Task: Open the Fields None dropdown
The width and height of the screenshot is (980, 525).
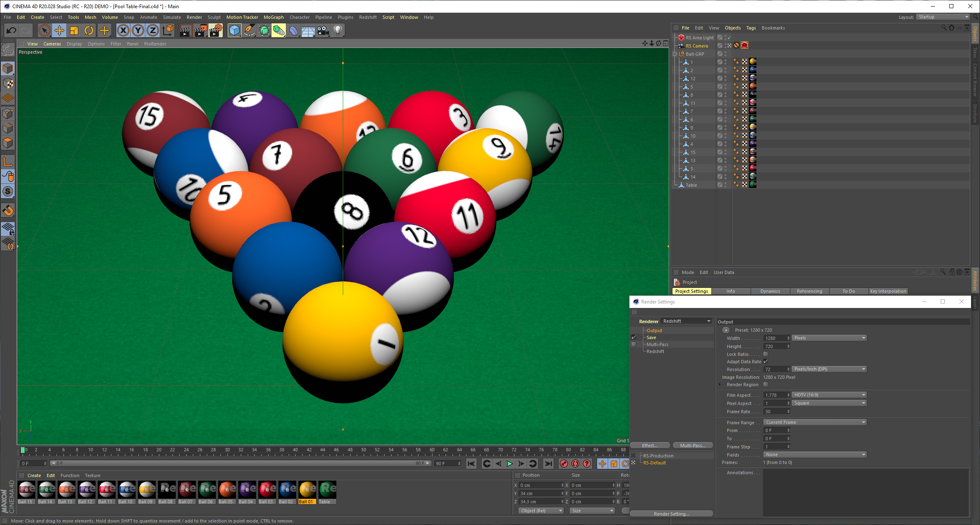Action: [815, 455]
